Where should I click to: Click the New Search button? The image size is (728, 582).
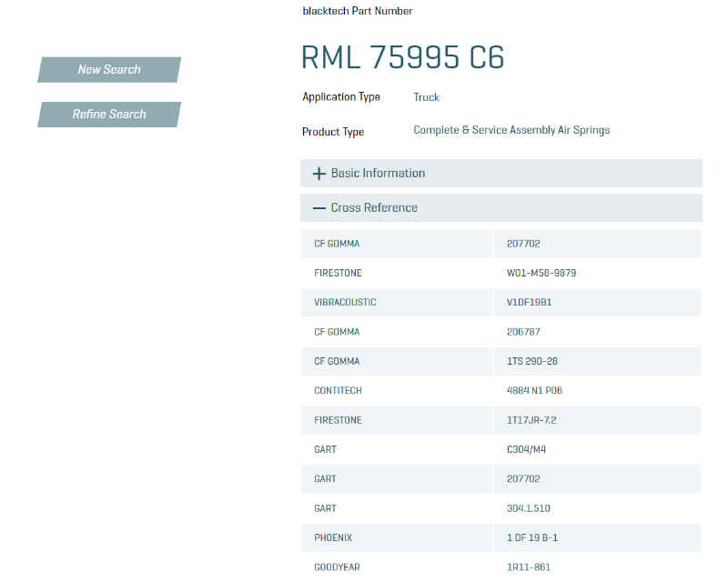tap(109, 70)
